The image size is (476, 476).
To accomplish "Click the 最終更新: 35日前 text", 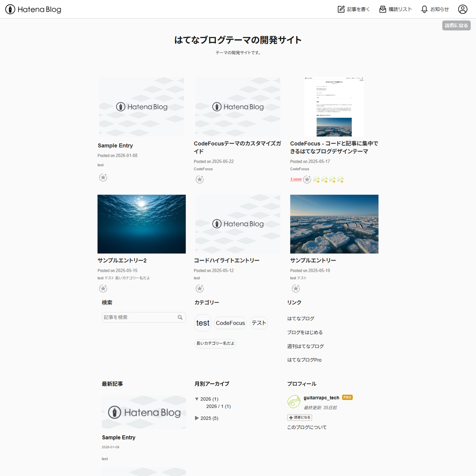I will point(321,408).
